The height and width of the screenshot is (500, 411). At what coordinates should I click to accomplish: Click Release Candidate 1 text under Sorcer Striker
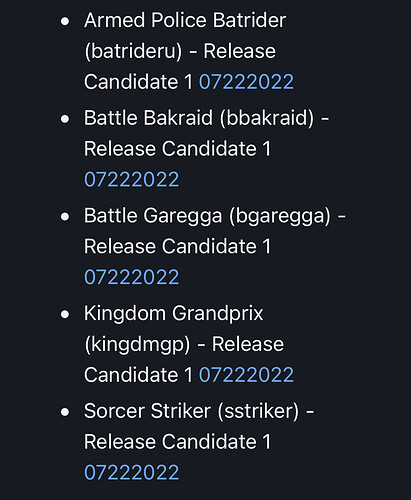point(177,442)
